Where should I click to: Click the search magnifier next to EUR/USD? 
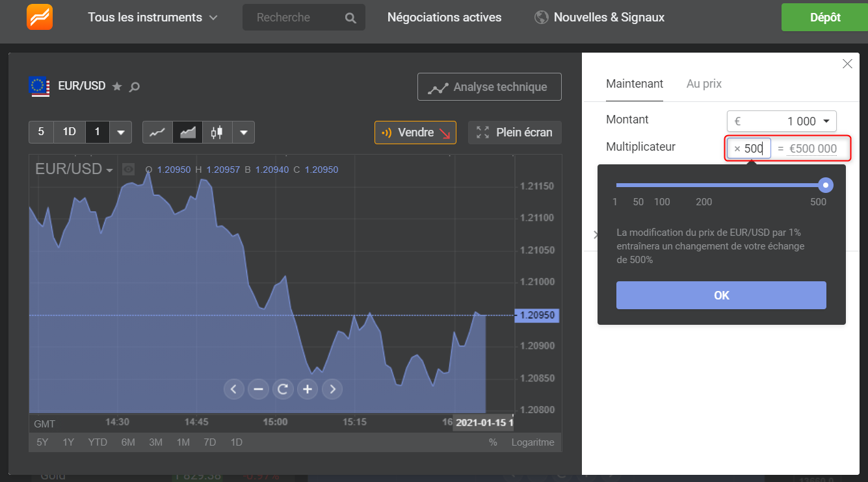pyautogui.click(x=133, y=86)
